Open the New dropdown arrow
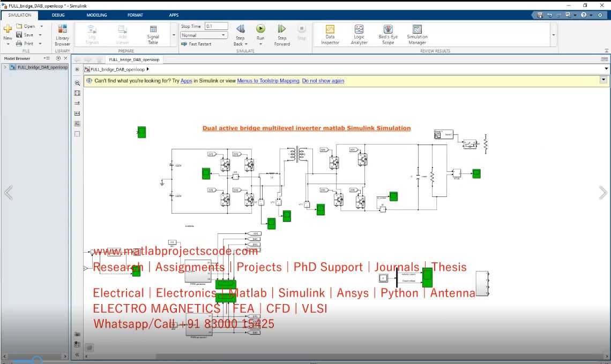611x364 pixels. pyautogui.click(x=8, y=44)
